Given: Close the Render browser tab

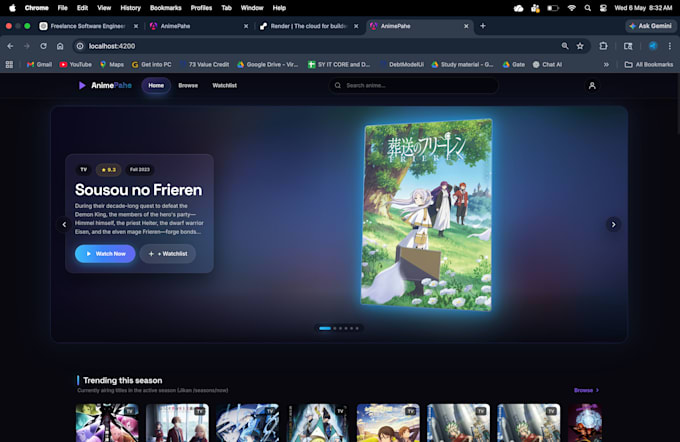Looking at the screenshot, I should click(356, 26).
